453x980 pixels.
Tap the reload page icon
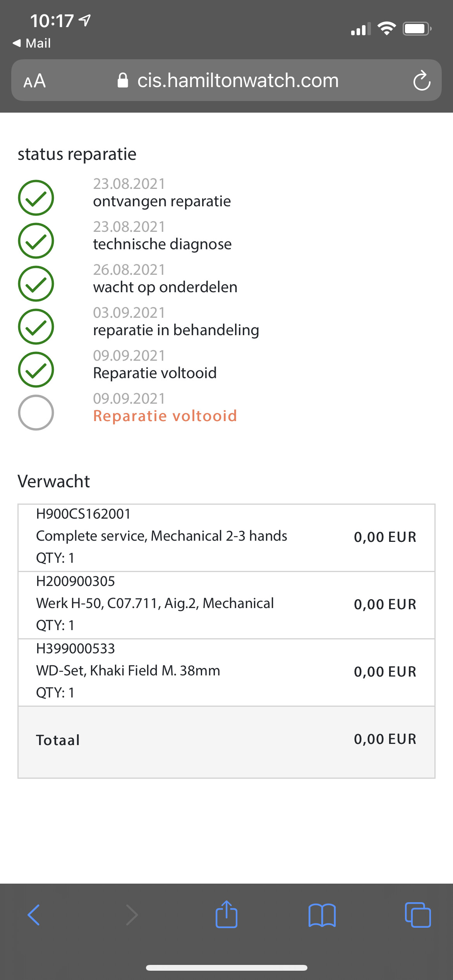[421, 81]
